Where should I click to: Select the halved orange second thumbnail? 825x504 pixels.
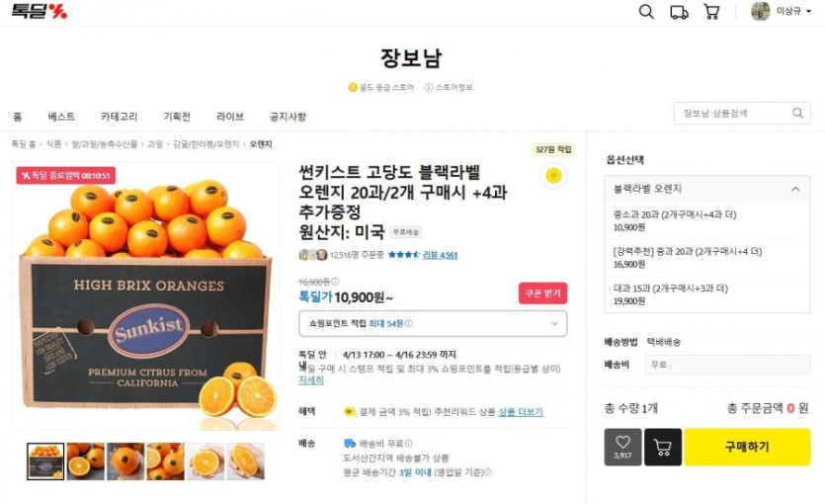pyautogui.click(x=86, y=462)
